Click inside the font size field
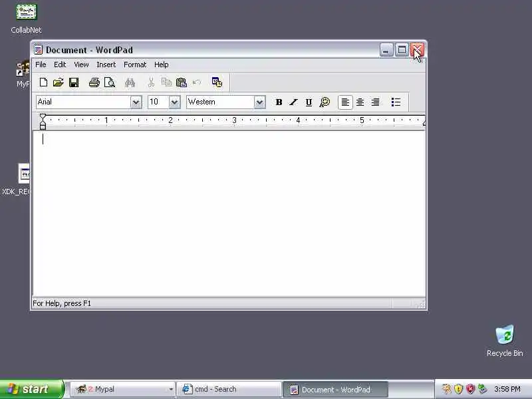Image resolution: width=532 pixels, height=399 pixels. 158,102
